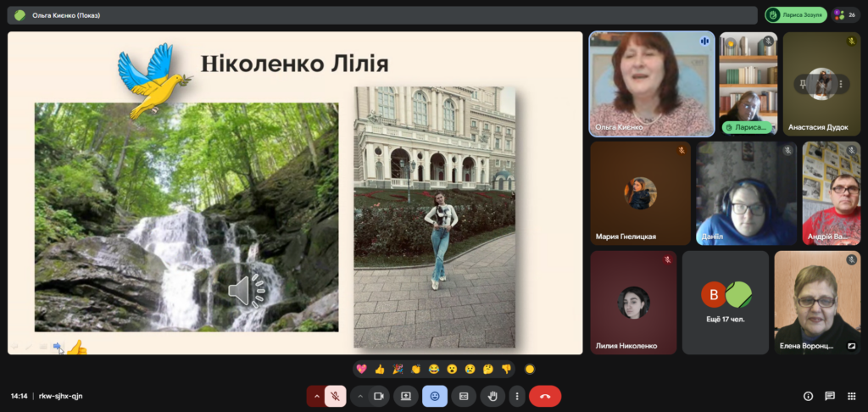
Task: Toggle the camera on or off
Action: coord(379,396)
